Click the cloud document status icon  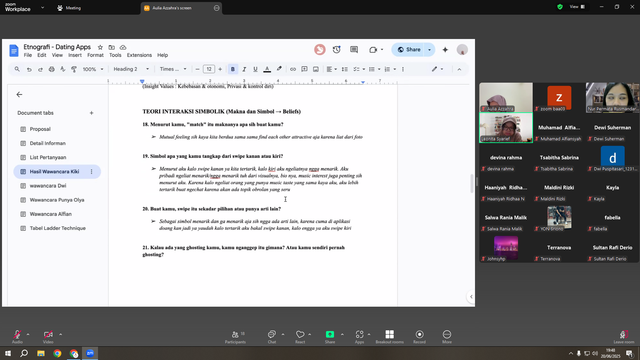[x=123, y=47]
